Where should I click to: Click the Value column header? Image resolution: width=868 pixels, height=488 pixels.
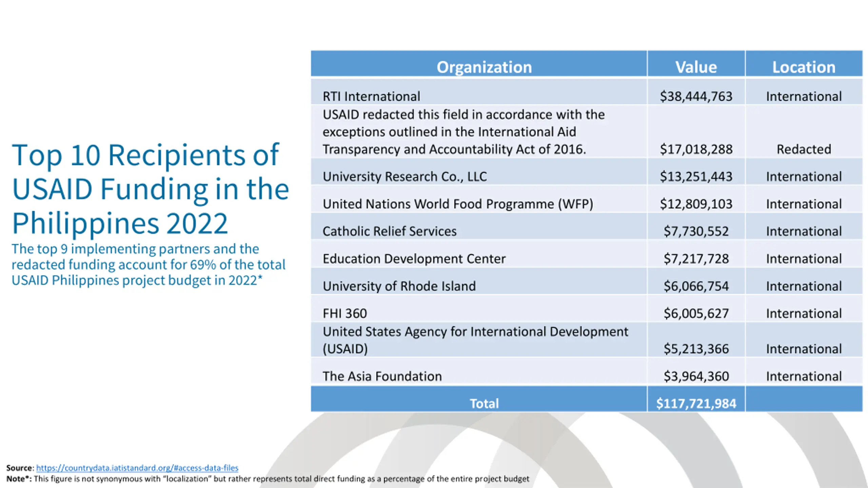696,67
